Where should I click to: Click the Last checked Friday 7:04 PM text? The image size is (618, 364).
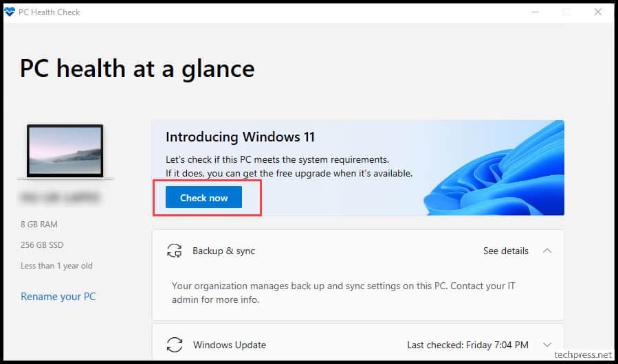coord(468,345)
